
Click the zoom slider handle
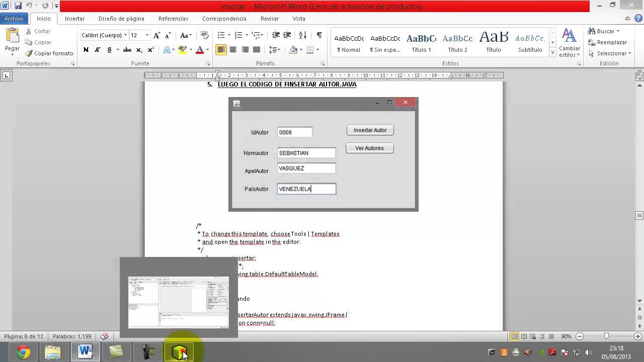(606, 336)
